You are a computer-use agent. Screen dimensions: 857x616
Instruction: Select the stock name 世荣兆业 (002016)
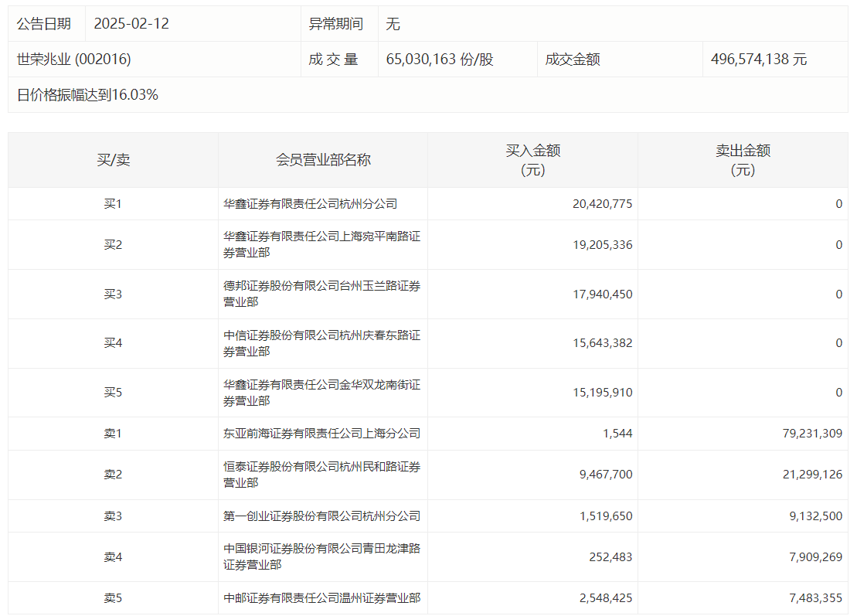[74, 60]
